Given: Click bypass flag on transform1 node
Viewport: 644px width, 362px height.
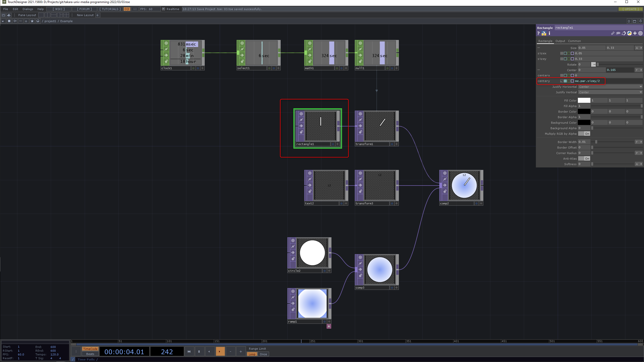Looking at the screenshot, I should click(x=360, y=120).
